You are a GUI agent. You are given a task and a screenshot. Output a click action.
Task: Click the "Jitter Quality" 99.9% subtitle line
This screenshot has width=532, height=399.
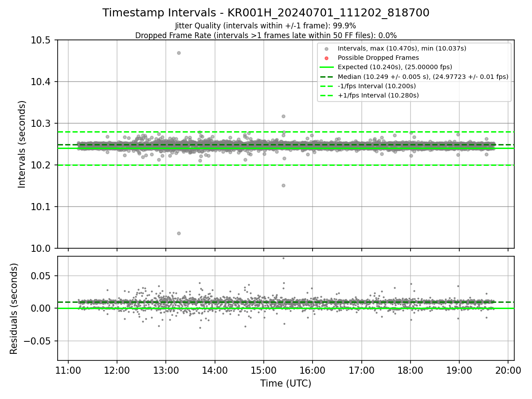[x=266, y=26]
